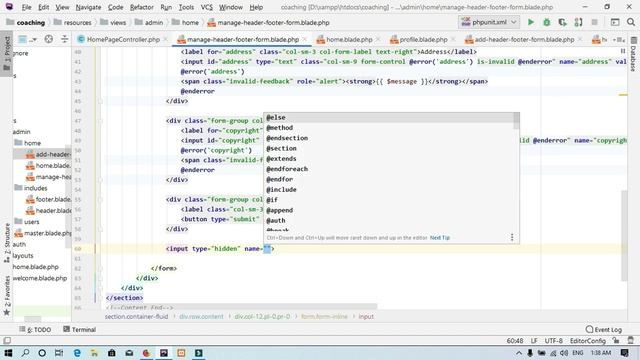Screen dimensions: 640x360
Task: Open welcome.blade.php in project tree
Action: click(40, 278)
